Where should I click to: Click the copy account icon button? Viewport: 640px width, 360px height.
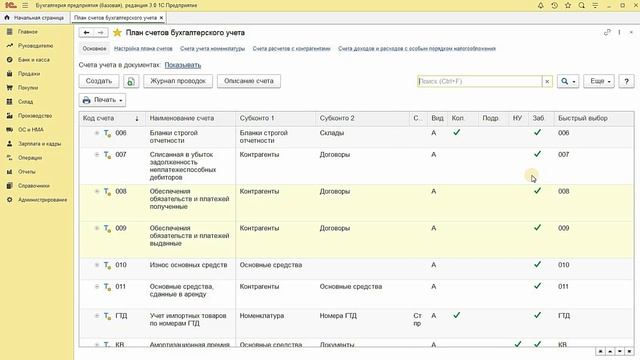tap(131, 81)
